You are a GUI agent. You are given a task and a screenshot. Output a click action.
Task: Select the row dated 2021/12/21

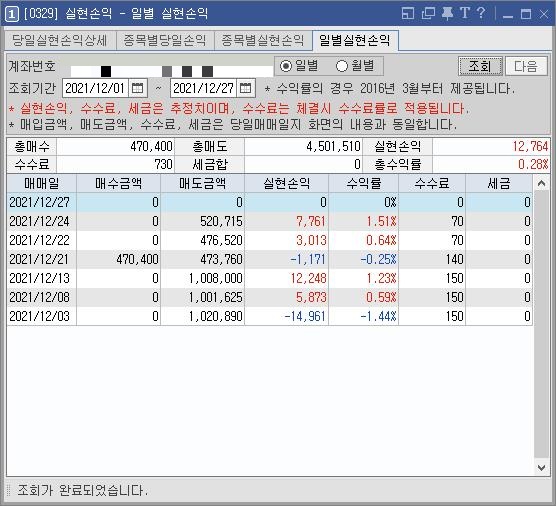269,259
